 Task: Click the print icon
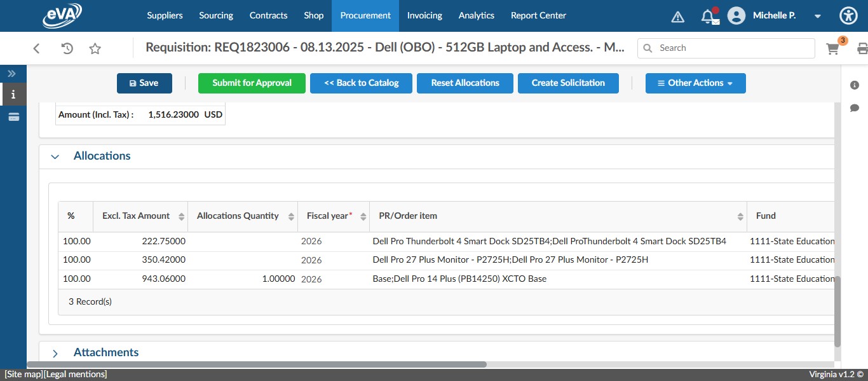coord(862,48)
